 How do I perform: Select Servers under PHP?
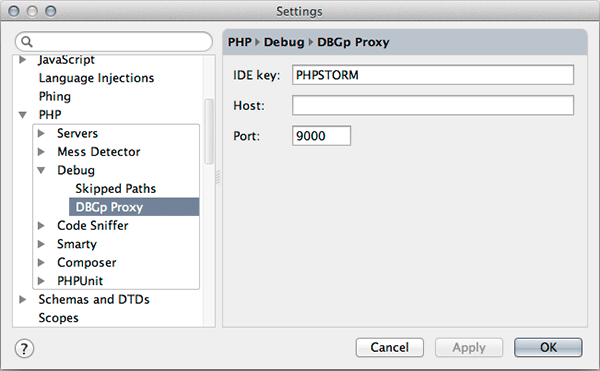pos(77,133)
